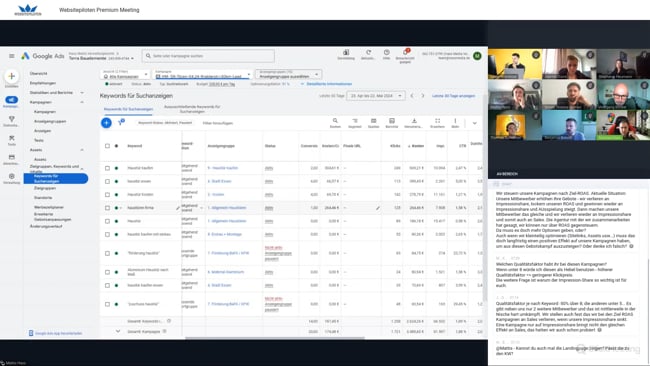Collapse the table toolbar chevron
This screenshot has height=366, width=650.
[475, 123]
